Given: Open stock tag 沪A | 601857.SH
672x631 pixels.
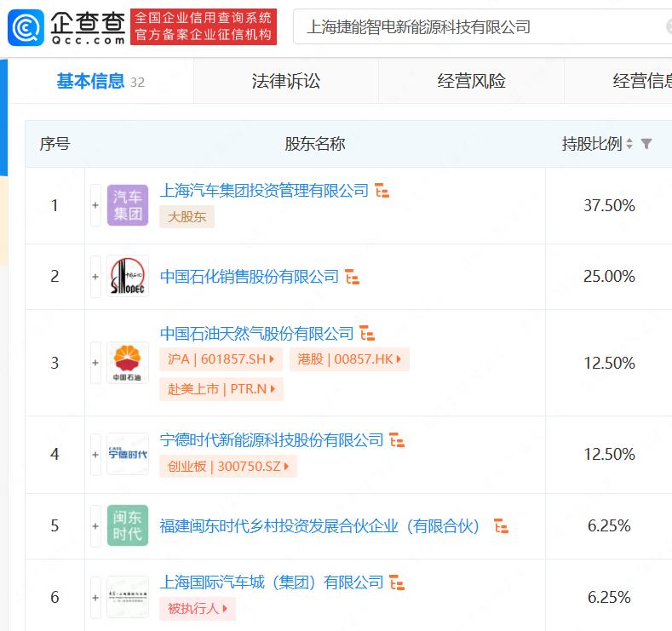Looking at the screenshot, I should click(221, 359).
